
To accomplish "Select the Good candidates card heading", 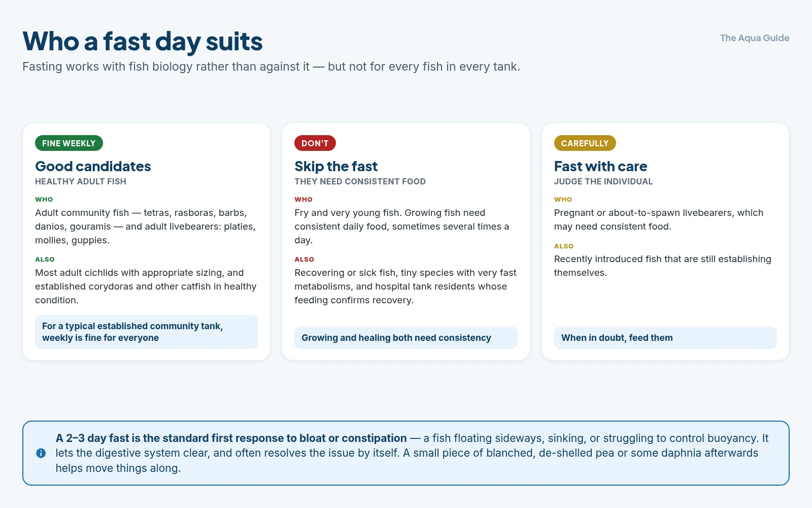I will tap(93, 166).
